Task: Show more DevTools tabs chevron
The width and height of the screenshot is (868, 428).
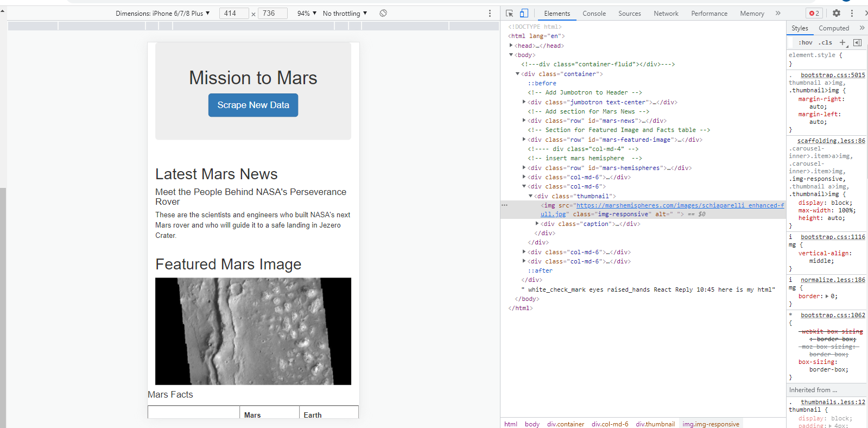Action: click(x=778, y=13)
